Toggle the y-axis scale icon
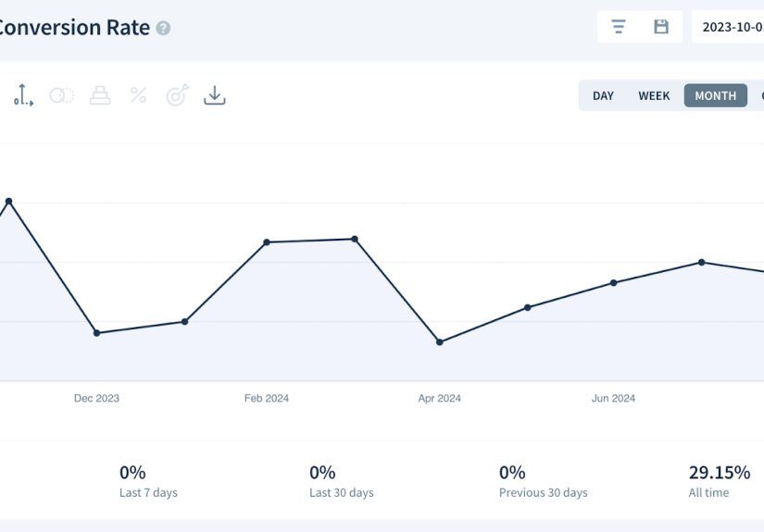 pos(23,95)
